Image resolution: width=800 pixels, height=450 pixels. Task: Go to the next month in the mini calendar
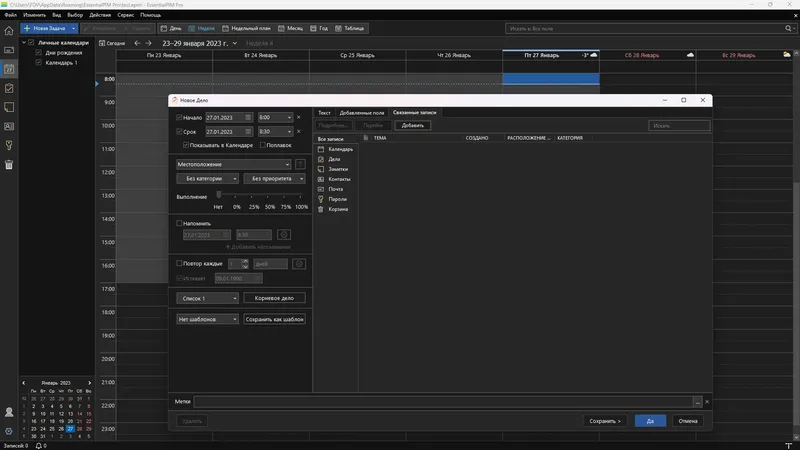tap(89, 383)
